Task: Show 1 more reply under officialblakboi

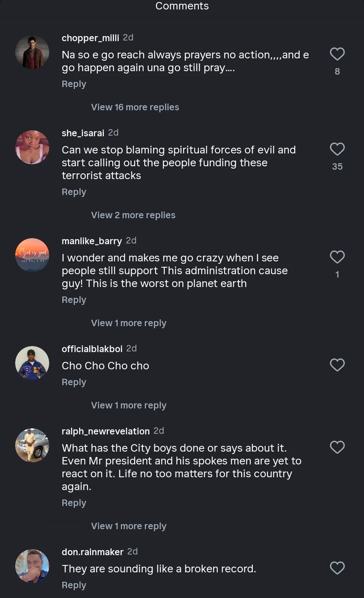Action: [128, 405]
